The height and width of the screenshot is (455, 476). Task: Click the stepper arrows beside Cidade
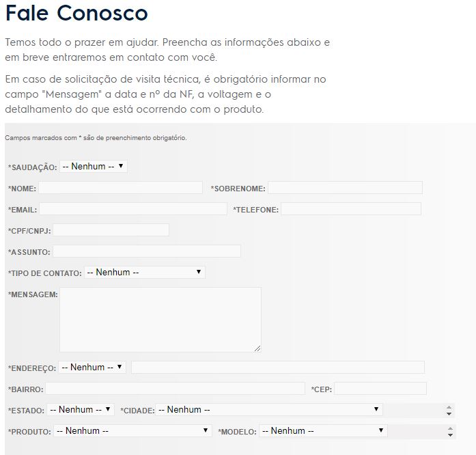click(449, 411)
